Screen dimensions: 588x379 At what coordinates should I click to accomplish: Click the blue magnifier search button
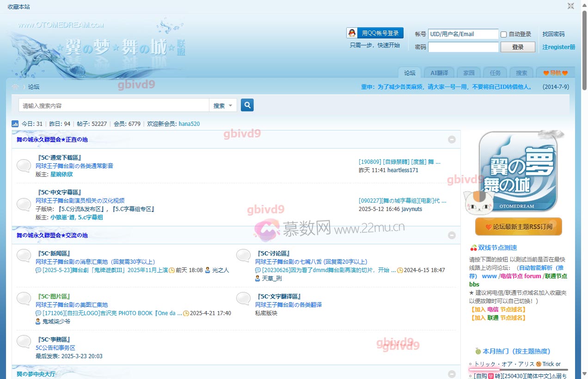pyautogui.click(x=247, y=105)
